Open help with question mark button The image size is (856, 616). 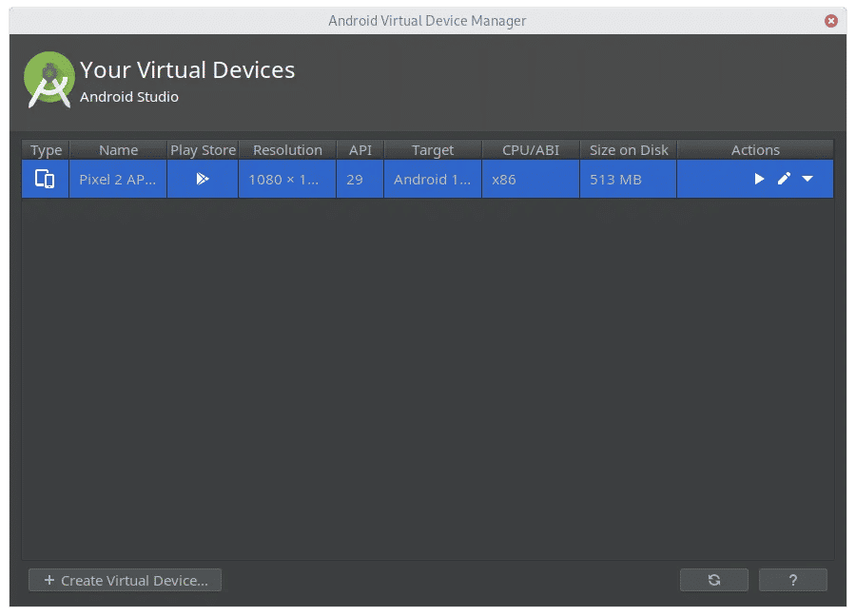792,580
